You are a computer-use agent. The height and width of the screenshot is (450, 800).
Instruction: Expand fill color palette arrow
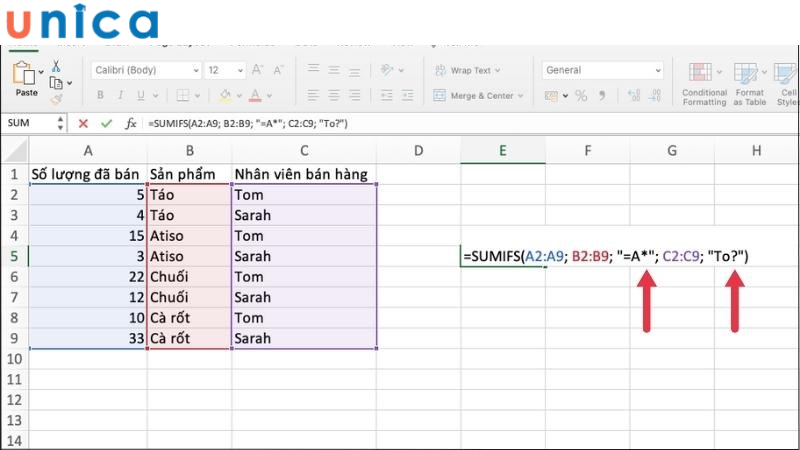point(239,96)
